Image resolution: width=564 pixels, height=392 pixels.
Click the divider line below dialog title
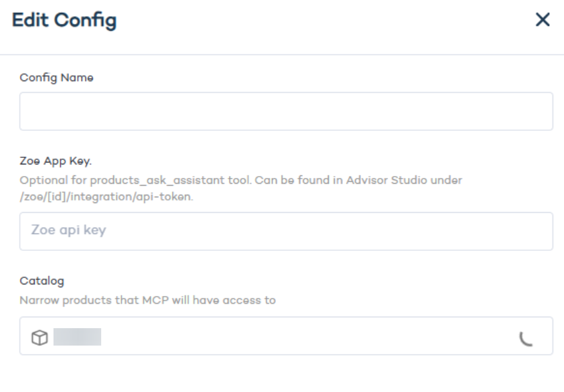coord(282,54)
